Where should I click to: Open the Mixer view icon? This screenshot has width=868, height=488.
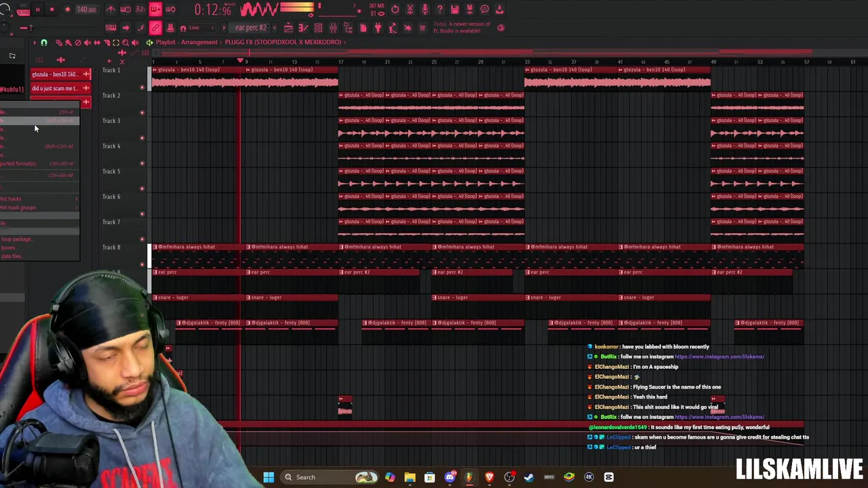point(333,28)
